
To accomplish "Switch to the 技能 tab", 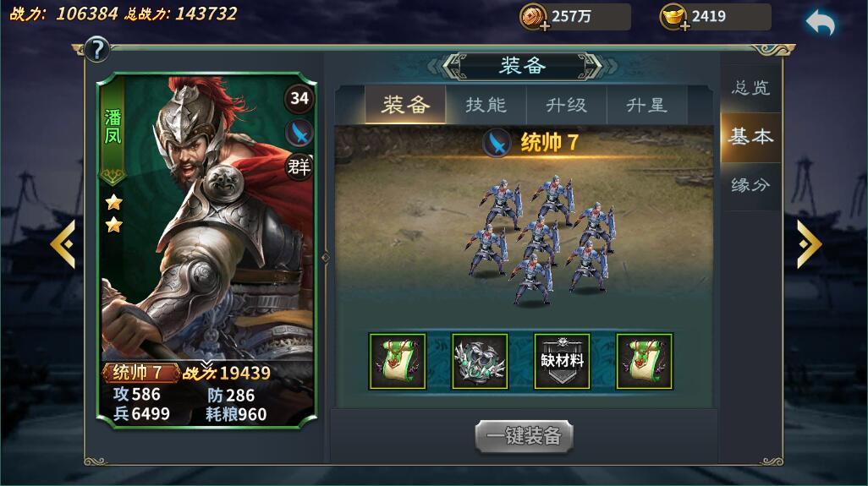I will coord(486,105).
